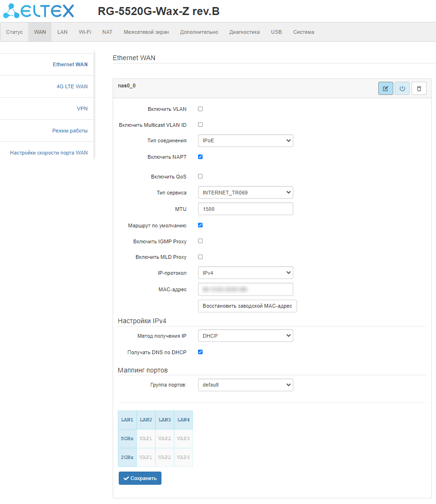Image resolution: width=436 pixels, height=504 pixels.
Task: Click the trash delete icon for nas0_0
Action: click(419, 88)
